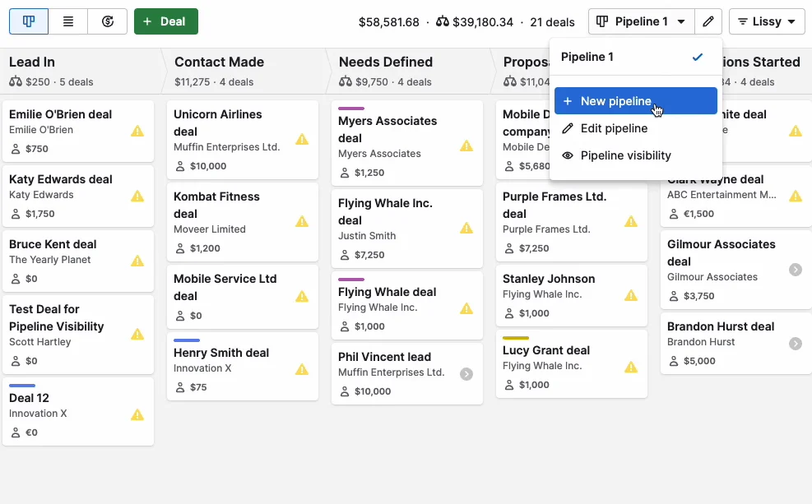Open forecast view icon
This screenshot has height=504, width=812.
tap(107, 21)
